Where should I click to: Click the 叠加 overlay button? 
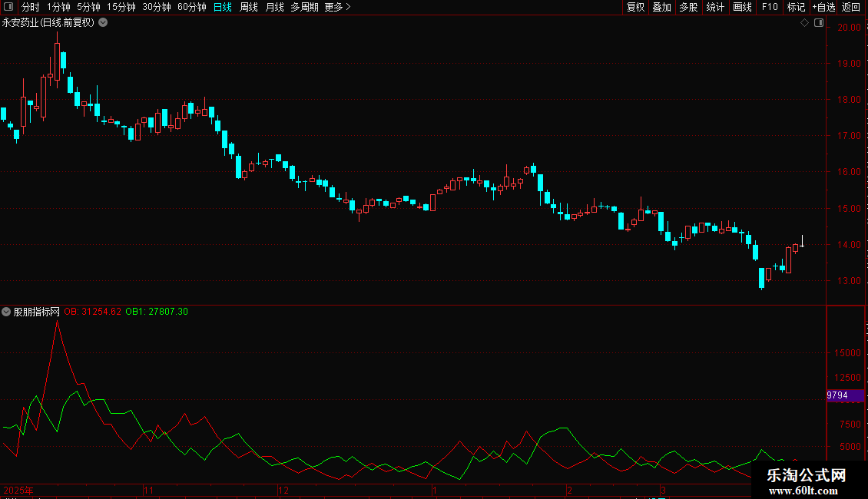point(662,7)
